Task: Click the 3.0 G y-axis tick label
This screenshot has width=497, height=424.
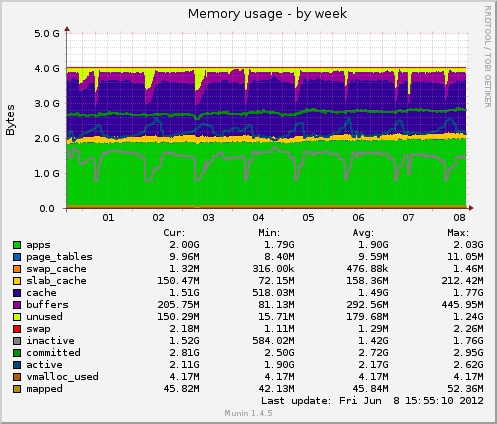Action: click(x=47, y=104)
